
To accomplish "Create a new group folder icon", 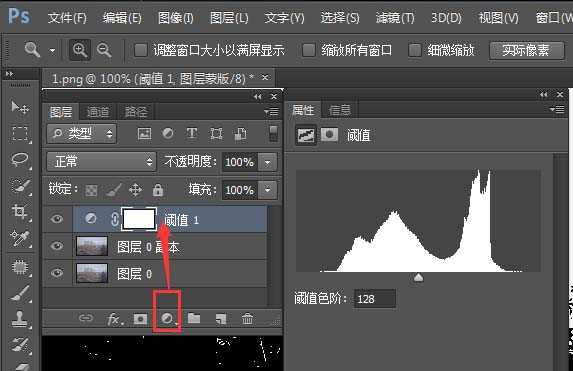I will click(194, 318).
